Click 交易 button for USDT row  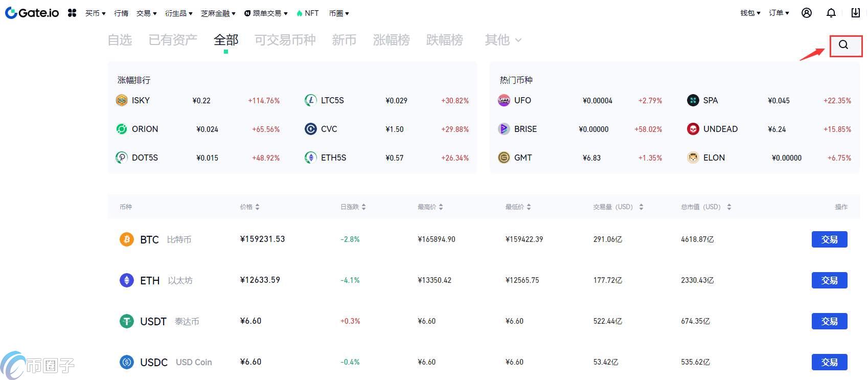[829, 321]
